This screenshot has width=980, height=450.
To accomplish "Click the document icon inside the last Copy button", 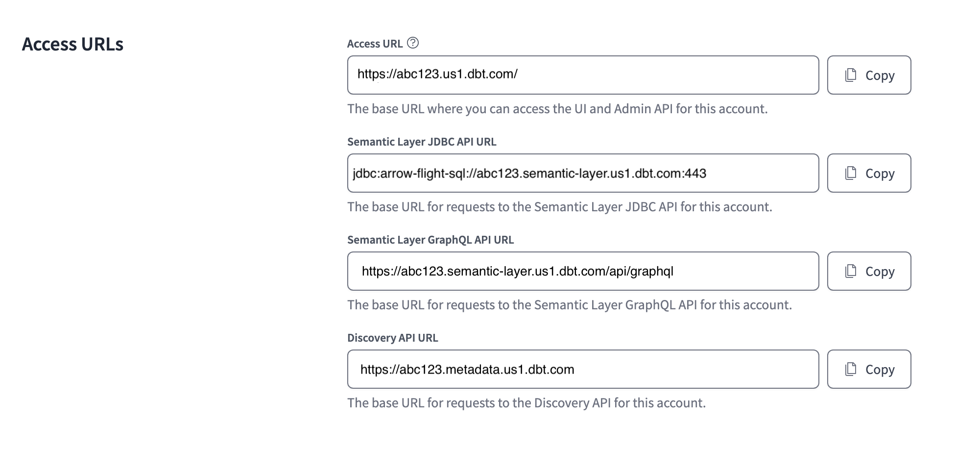I will click(851, 369).
